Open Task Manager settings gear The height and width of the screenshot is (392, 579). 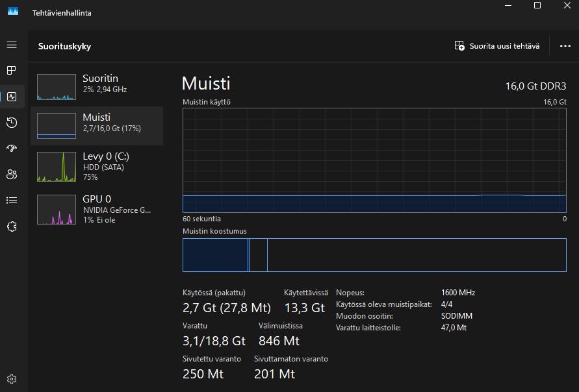click(12, 379)
